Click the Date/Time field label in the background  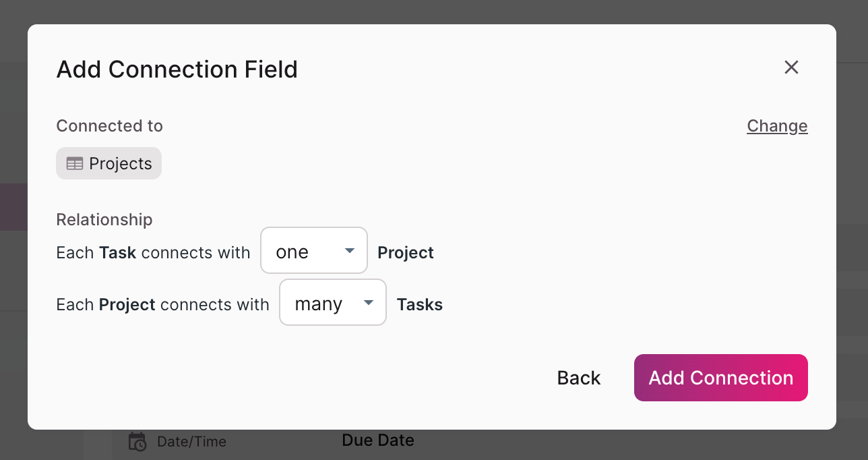pos(191,441)
